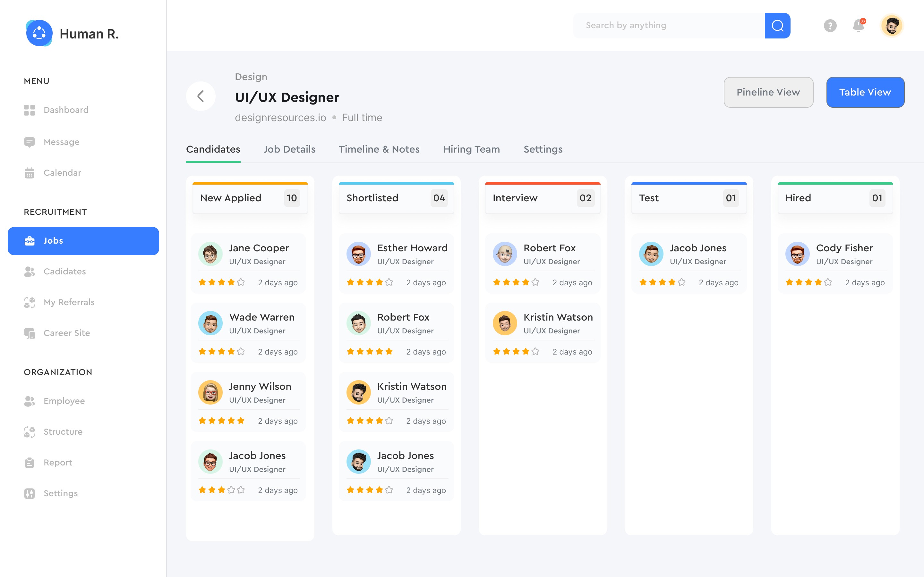Open the help question mark icon
Image resolution: width=924 pixels, height=577 pixels.
[830, 26]
